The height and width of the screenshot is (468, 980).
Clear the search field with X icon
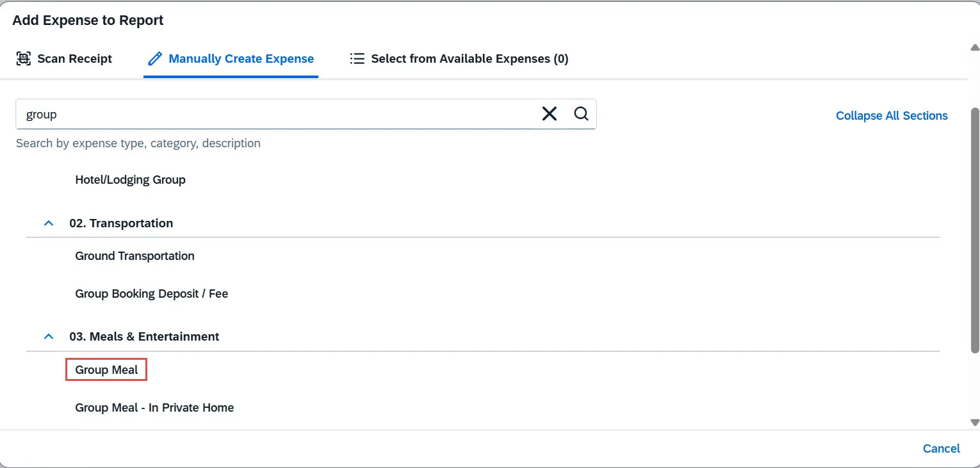(x=550, y=114)
